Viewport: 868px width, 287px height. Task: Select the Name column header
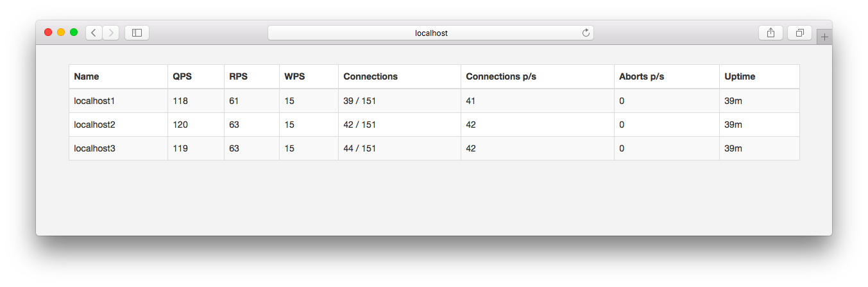click(x=87, y=76)
